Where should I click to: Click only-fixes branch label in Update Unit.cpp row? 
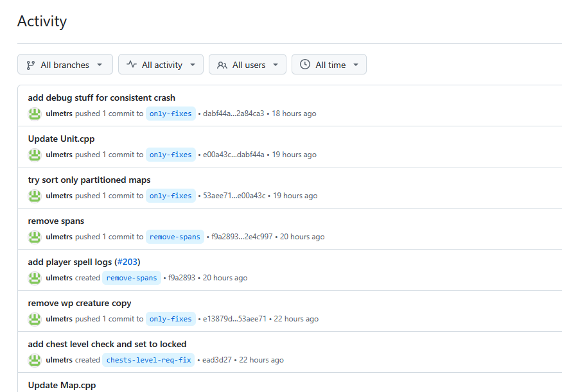click(x=171, y=155)
